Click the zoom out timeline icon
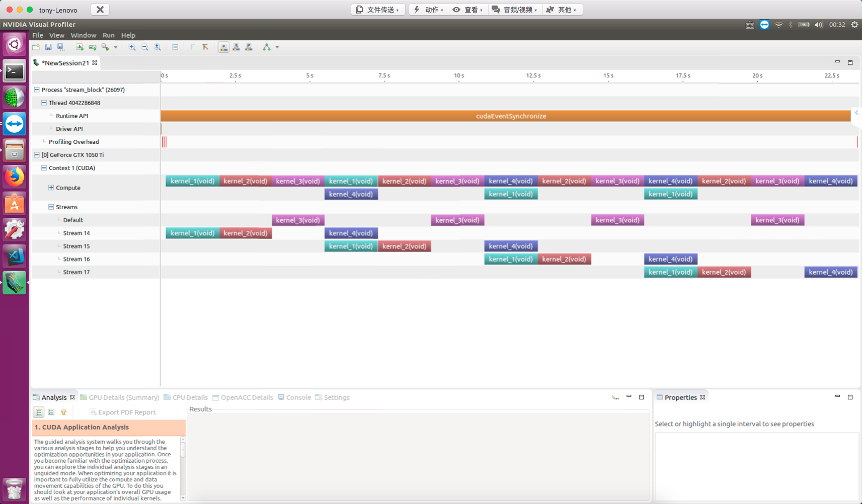Screen dimensions: 862x504 point(145,47)
